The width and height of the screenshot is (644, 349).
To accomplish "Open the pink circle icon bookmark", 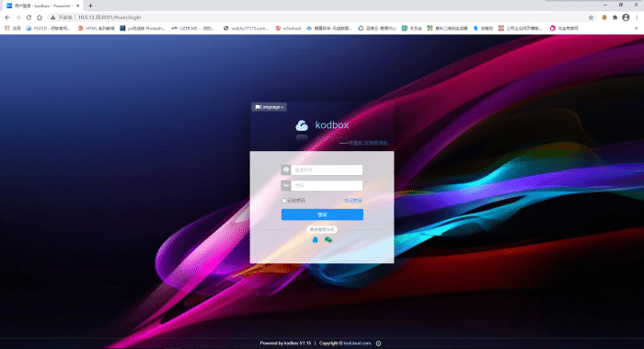I will pyautogui.click(x=564, y=29).
